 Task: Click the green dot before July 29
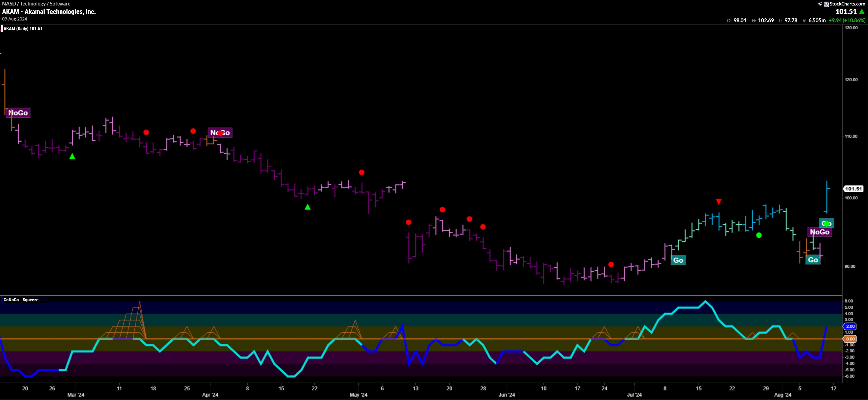759,235
